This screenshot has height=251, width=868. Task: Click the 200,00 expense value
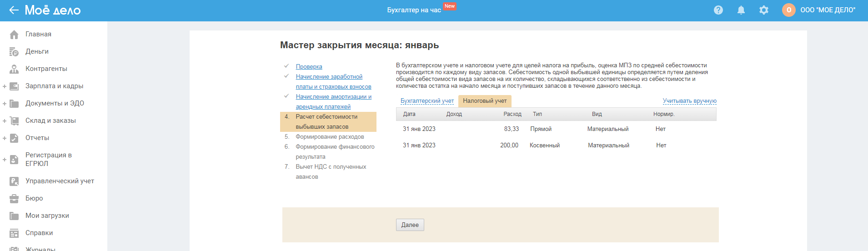509,146
